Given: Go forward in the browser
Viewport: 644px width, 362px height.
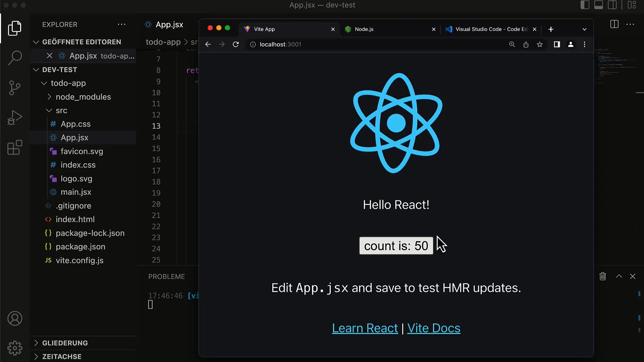Looking at the screenshot, I should (222, 44).
